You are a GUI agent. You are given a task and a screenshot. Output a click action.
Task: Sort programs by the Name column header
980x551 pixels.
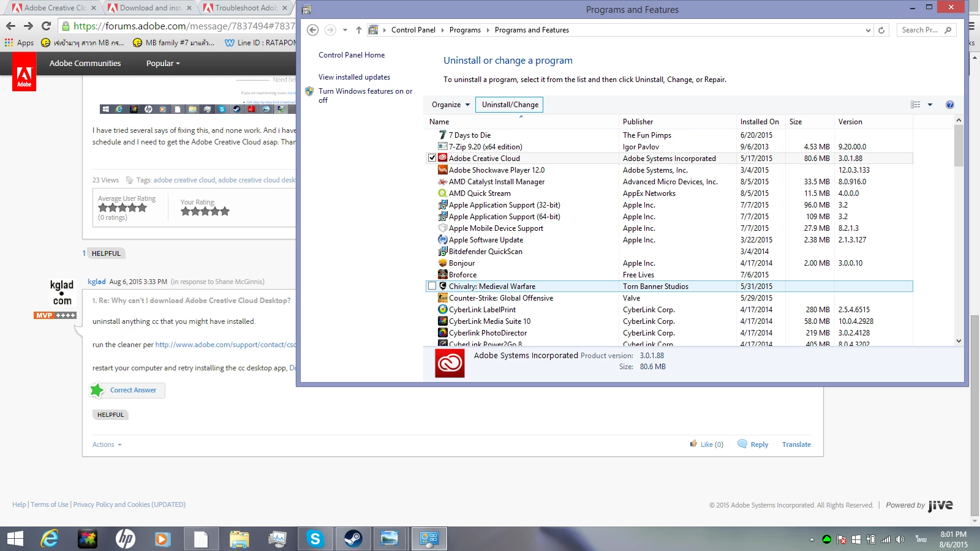coord(522,122)
